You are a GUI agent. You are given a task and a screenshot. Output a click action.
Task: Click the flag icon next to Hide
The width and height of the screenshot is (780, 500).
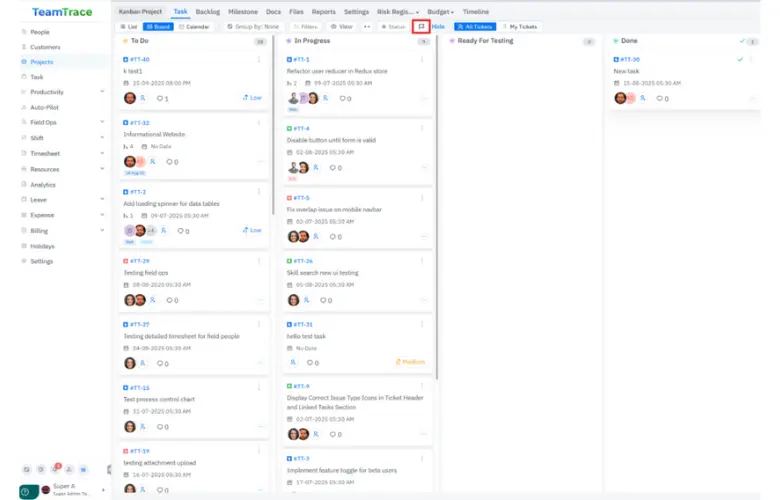[x=421, y=26]
